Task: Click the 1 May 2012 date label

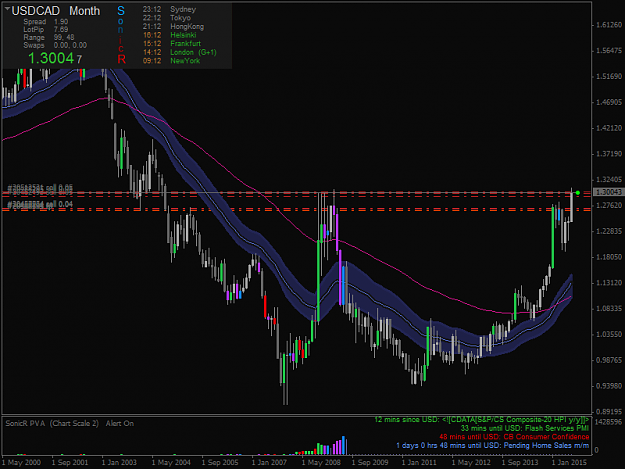Action: 471,463
